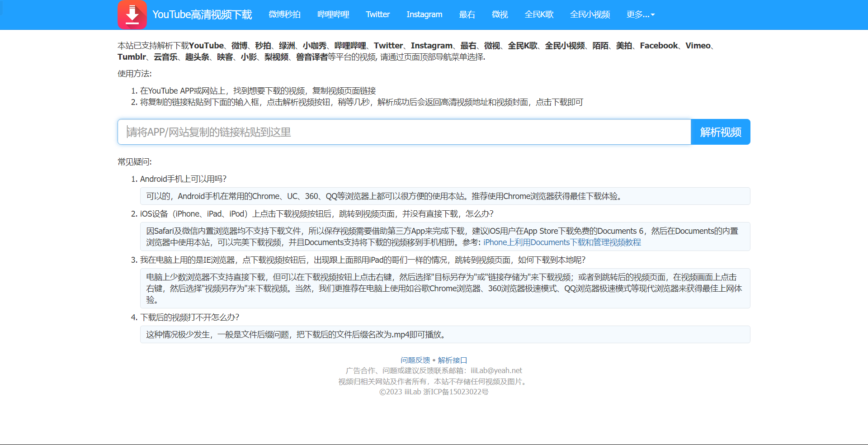Select Twitter in the top navigation

pos(377,14)
